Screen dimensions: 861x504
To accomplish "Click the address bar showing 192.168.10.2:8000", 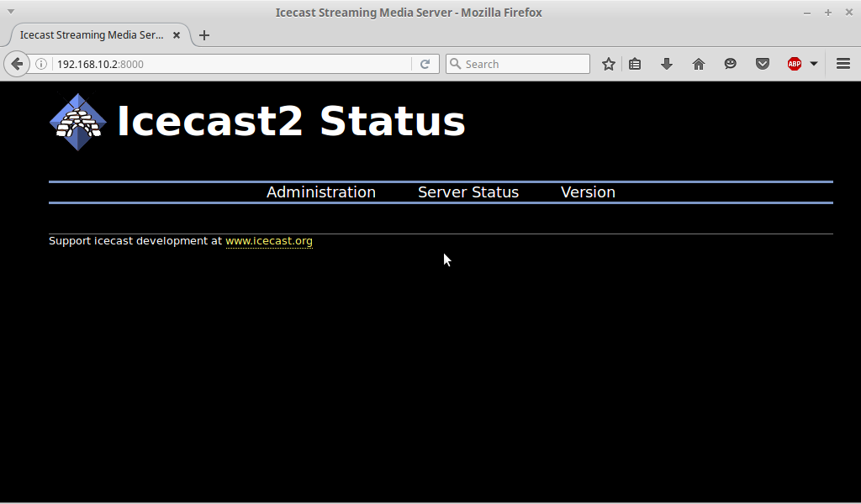I will point(234,64).
